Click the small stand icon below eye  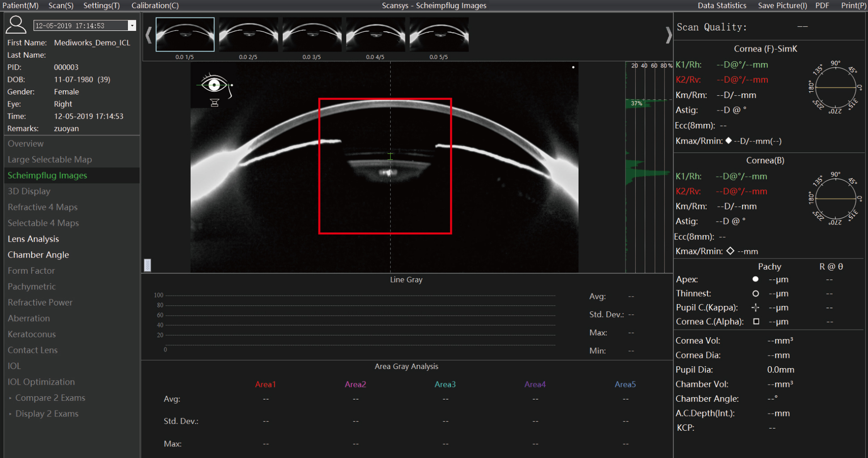[215, 103]
